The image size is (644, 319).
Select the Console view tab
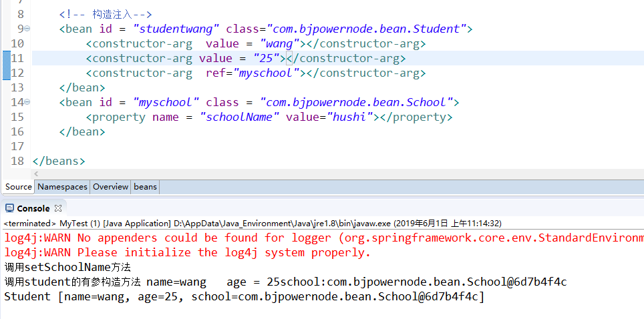33,209
